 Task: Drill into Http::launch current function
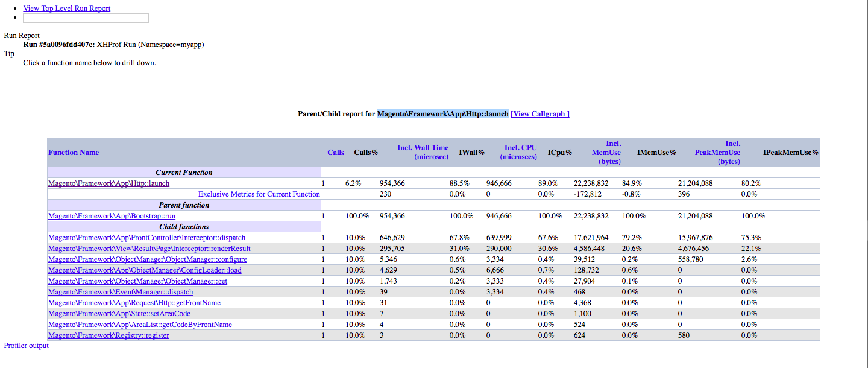click(x=108, y=183)
